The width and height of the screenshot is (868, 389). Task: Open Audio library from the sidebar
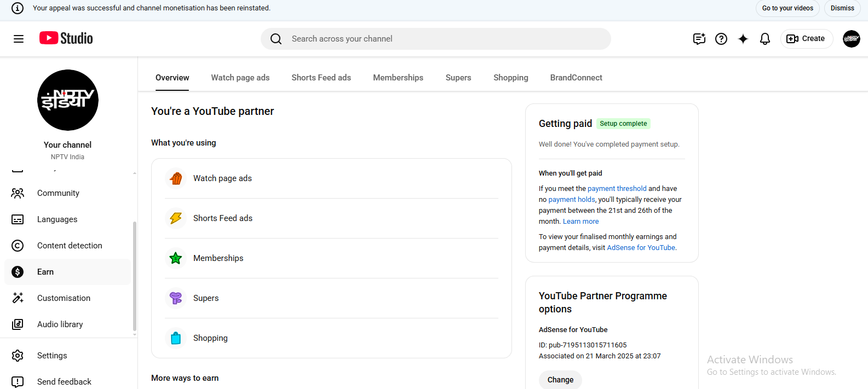(60, 324)
